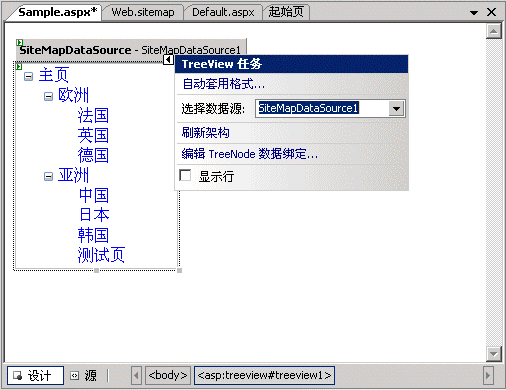This screenshot has width=506, height=390.
Task: Select the 法国 node
Action: [x=93, y=115]
